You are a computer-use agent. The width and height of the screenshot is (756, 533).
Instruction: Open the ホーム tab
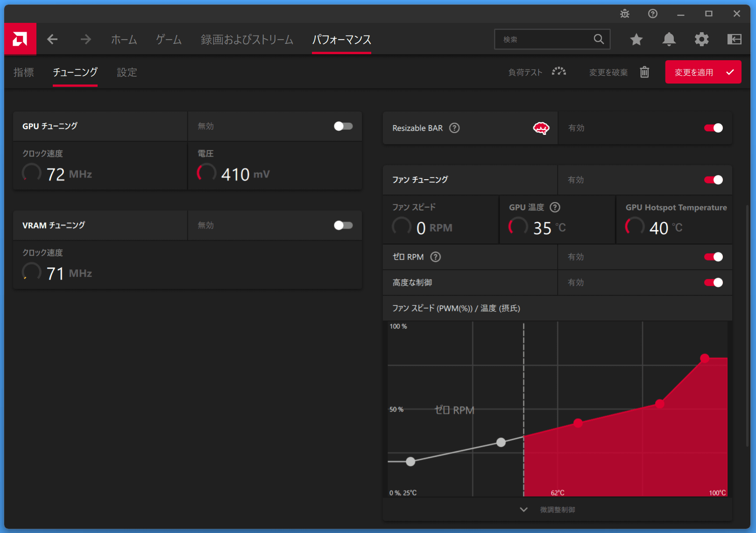[x=124, y=40]
